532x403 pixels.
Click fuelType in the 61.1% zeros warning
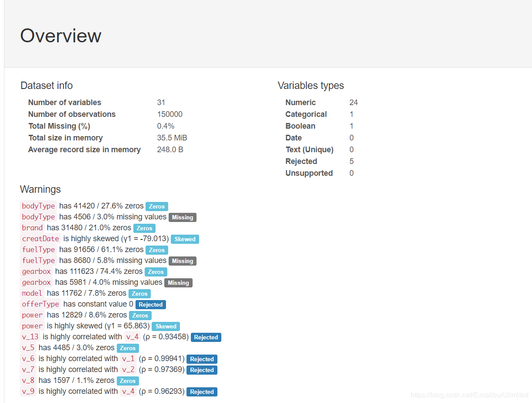(38, 249)
